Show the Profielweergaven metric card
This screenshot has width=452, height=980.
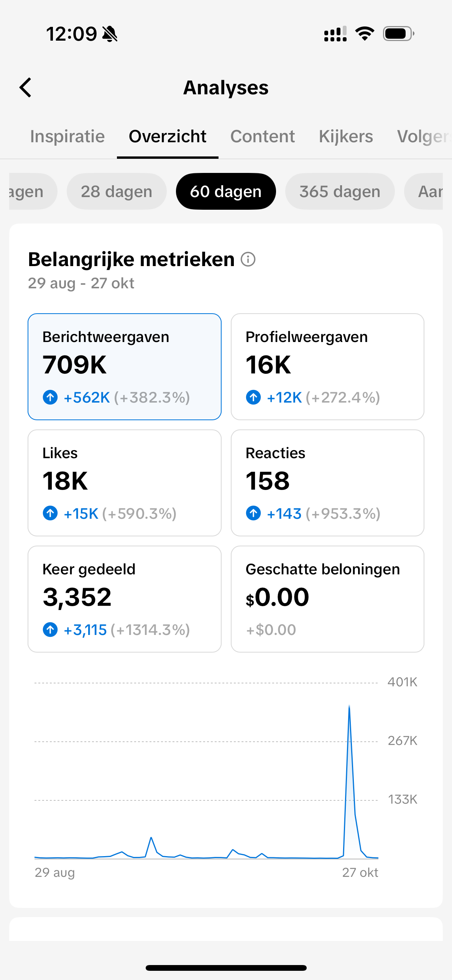[327, 367]
